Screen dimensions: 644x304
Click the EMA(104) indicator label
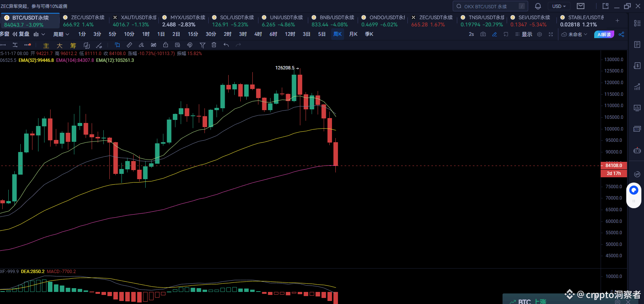pos(75,60)
